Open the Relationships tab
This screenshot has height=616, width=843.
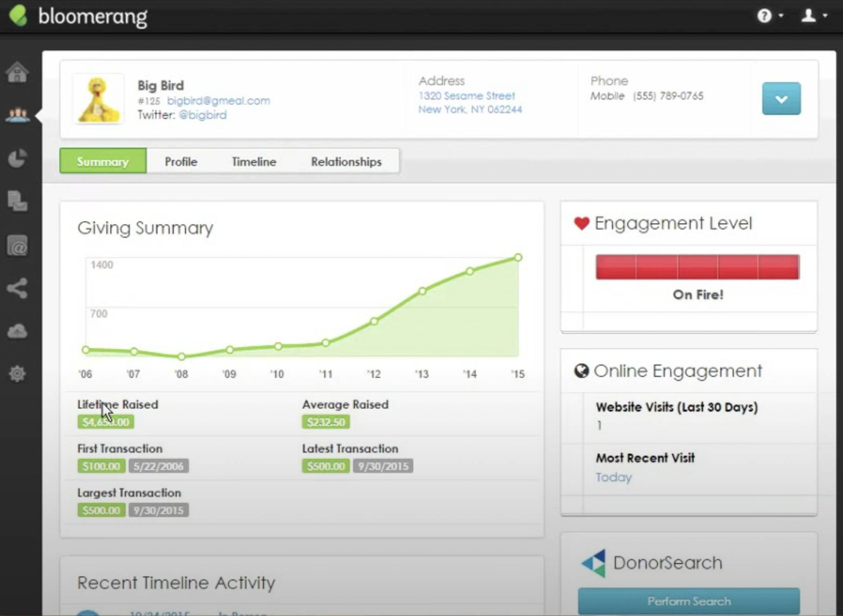pyautogui.click(x=346, y=161)
